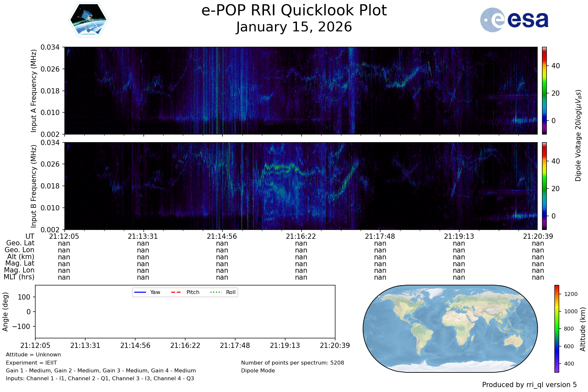Click the Input A dipole voltage colorbar
Viewport: 588px width, 392px height.
tap(544, 90)
